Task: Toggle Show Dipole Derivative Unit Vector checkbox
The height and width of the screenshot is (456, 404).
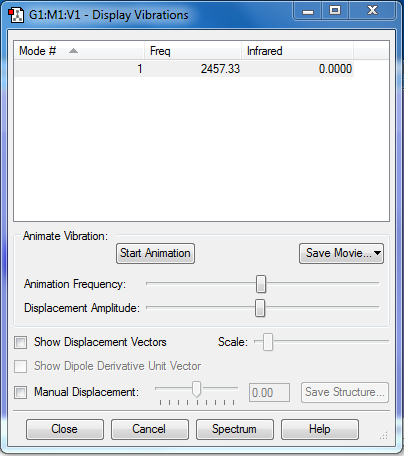Action: point(21,366)
